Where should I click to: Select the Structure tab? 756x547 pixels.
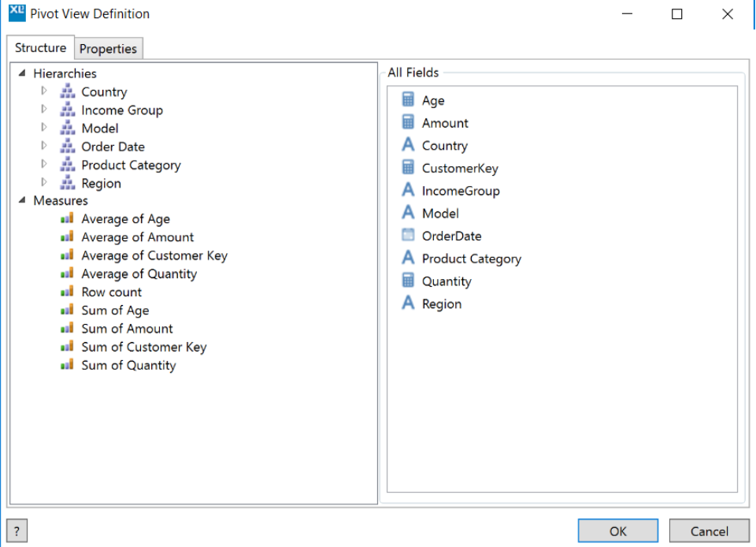[x=40, y=48]
